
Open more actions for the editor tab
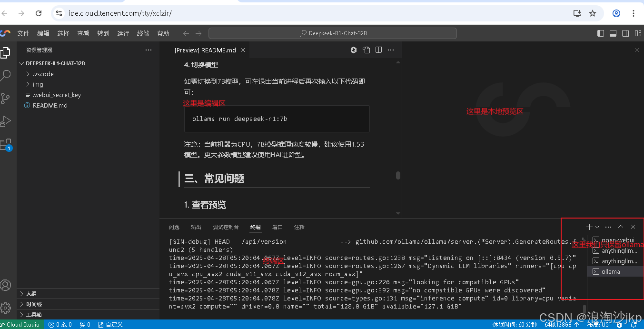coord(391,50)
